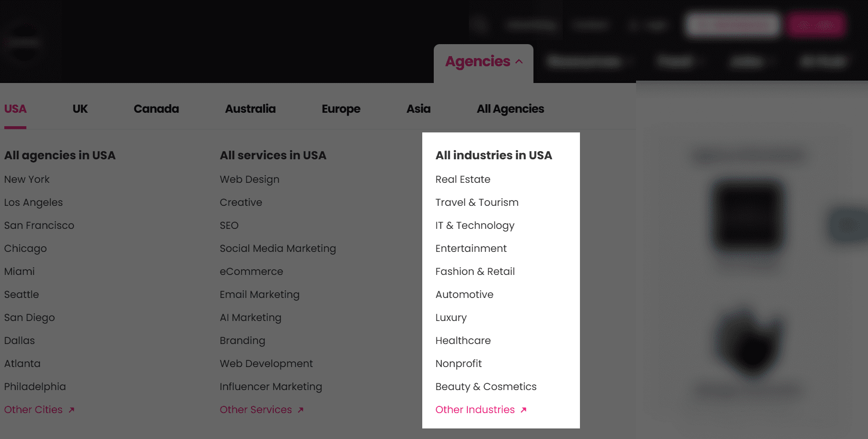The width and height of the screenshot is (868, 439).
Task: Open the Australia tab
Action: click(x=250, y=109)
